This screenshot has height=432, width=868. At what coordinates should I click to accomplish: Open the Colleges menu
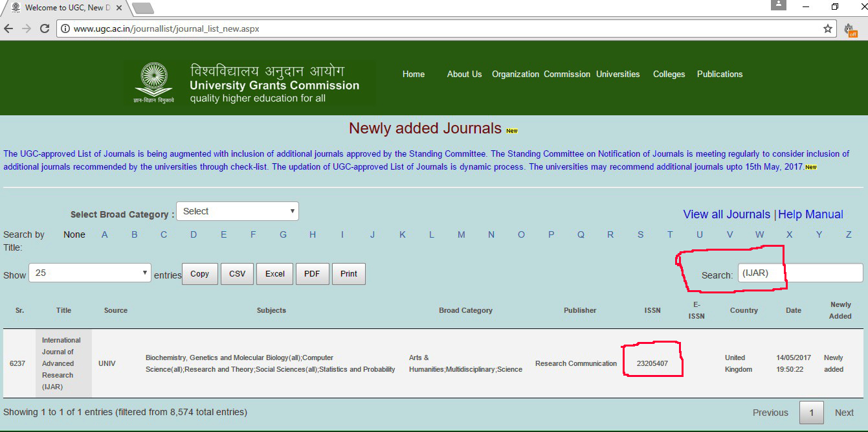669,74
